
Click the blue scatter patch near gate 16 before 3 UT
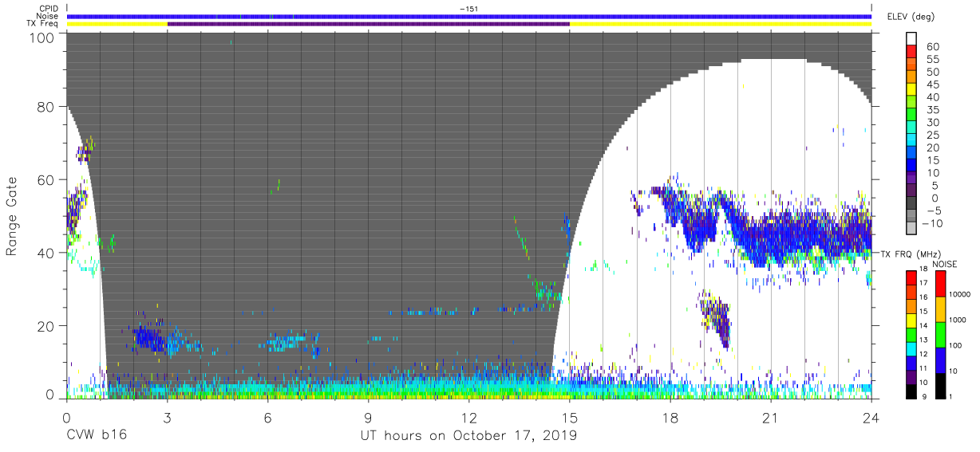(x=148, y=339)
